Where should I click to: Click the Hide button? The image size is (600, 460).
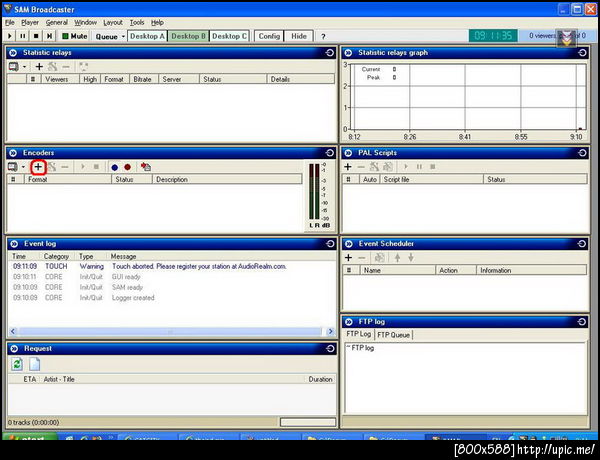pos(299,36)
